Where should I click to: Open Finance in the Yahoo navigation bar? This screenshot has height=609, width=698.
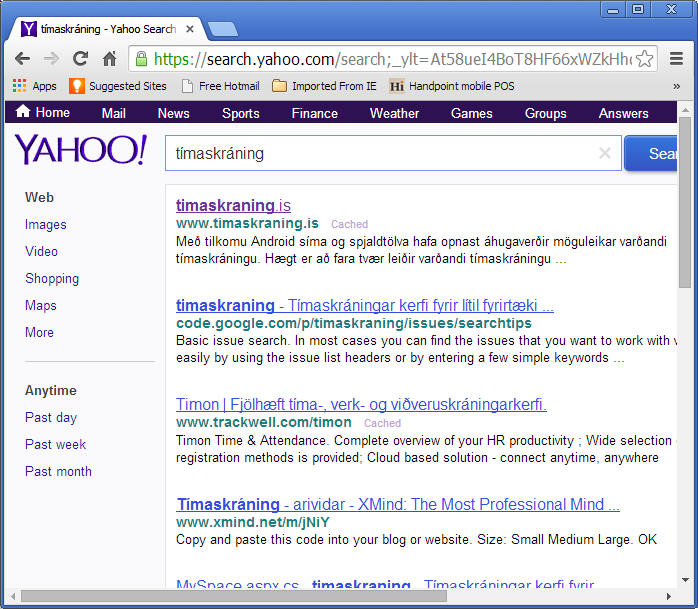pyautogui.click(x=315, y=113)
